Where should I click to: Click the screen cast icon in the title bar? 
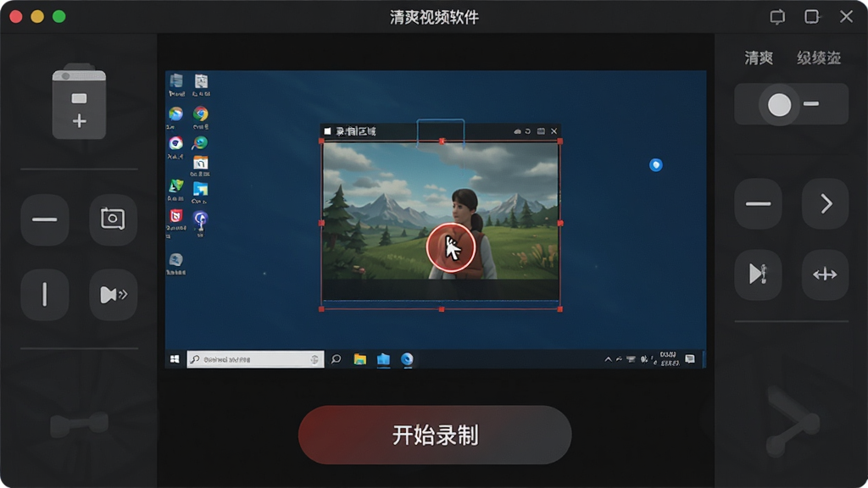tap(777, 17)
